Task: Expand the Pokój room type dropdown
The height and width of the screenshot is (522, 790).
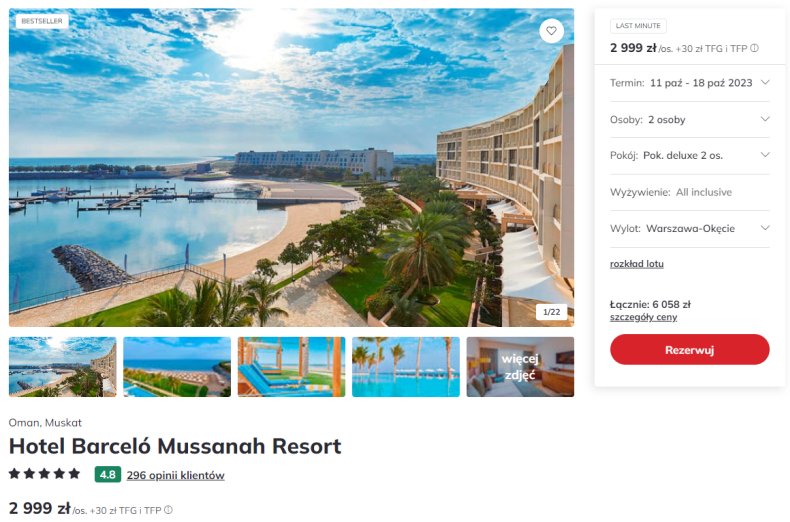Action: pyautogui.click(x=690, y=155)
